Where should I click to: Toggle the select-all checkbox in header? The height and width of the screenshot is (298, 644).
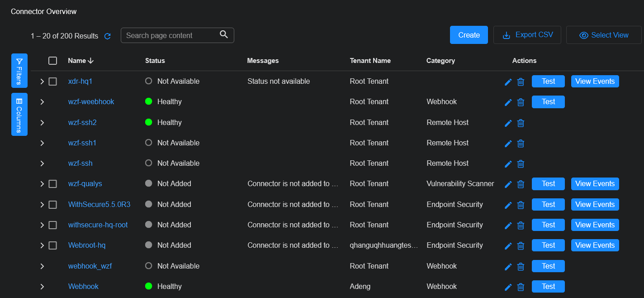pos(53,61)
